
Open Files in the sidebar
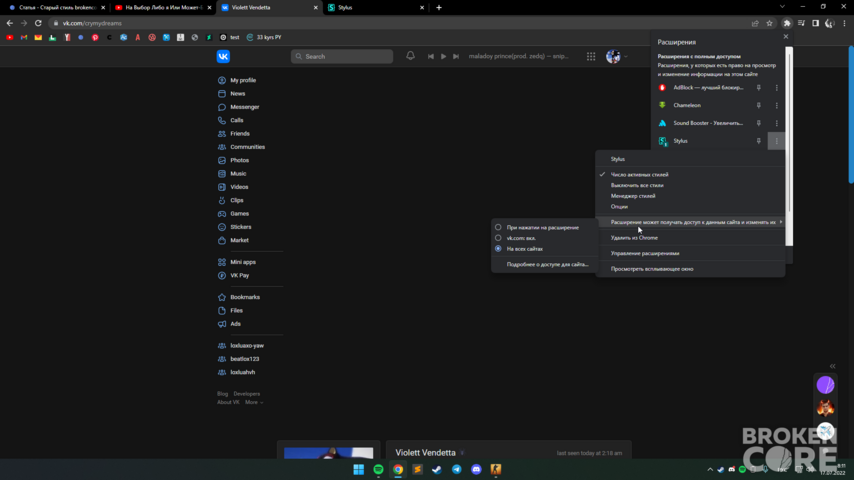pyautogui.click(x=236, y=311)
